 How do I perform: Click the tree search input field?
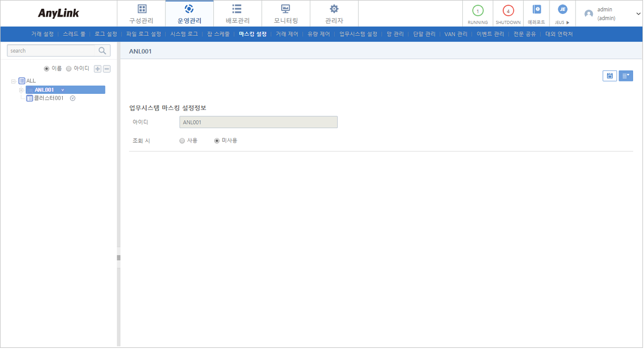[52, 51]
